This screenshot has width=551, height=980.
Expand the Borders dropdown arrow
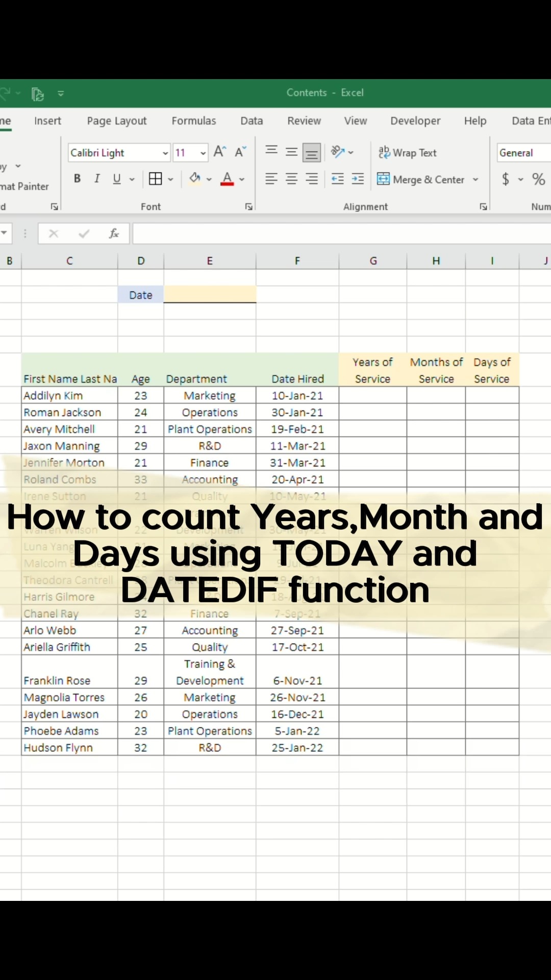tap(170, 179)
